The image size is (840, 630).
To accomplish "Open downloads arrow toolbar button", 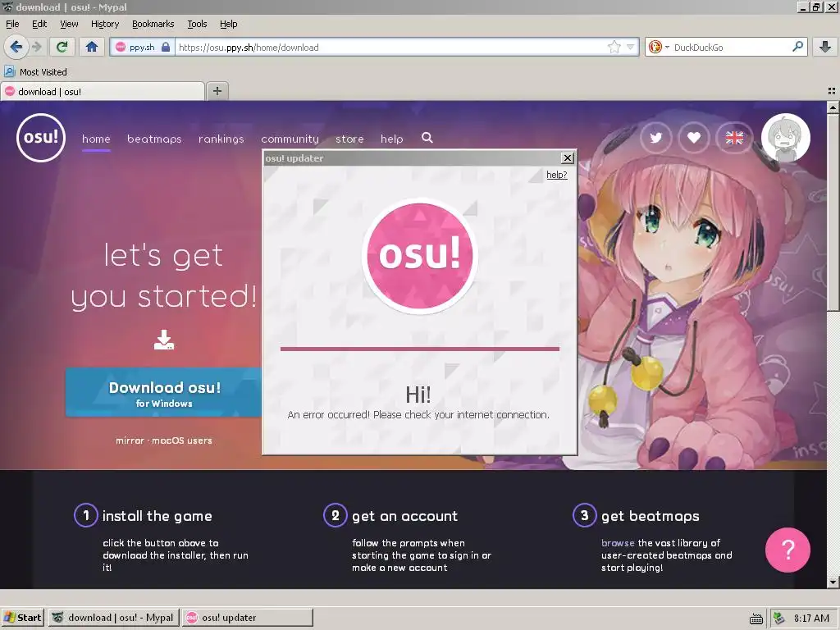I will pos(825,47).
